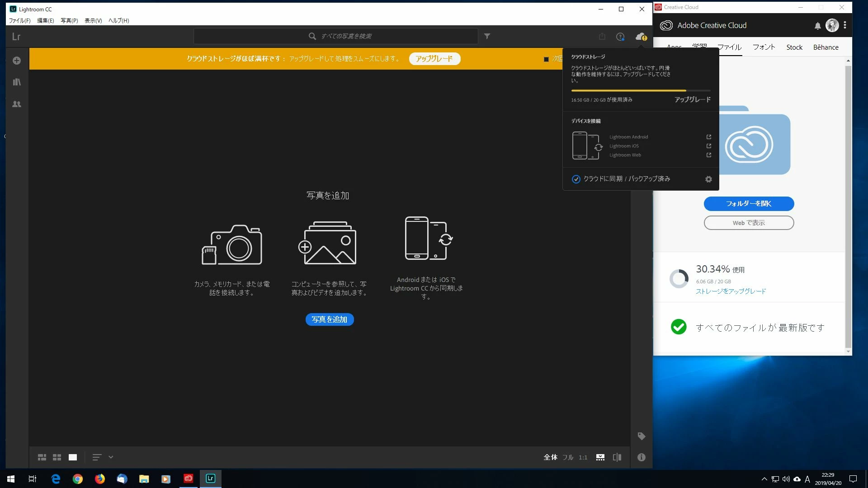Open cloud sync settings gear
868x488 pixels.
pos(708,179)
